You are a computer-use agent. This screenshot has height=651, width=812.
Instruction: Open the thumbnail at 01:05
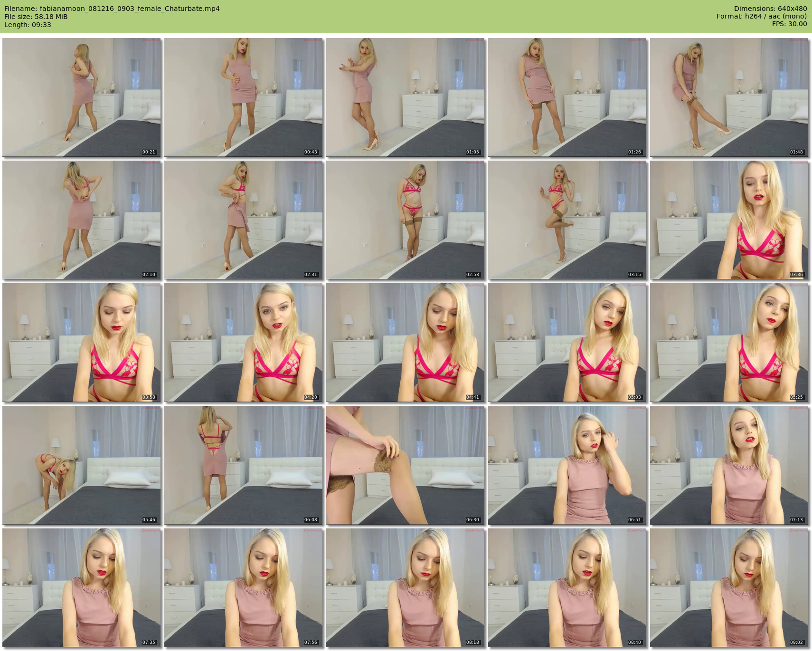coord(405,97)
